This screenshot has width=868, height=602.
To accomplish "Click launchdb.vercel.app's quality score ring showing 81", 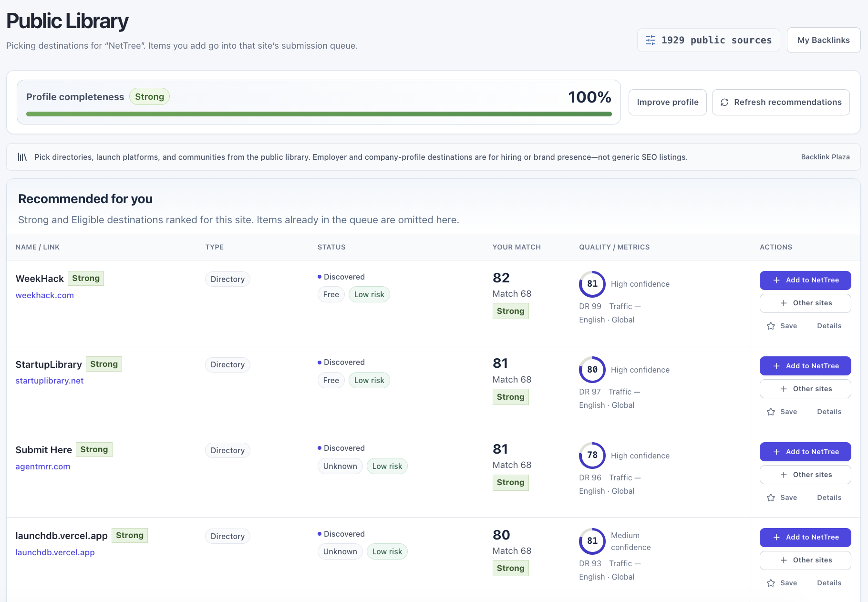I will [592, 541].
